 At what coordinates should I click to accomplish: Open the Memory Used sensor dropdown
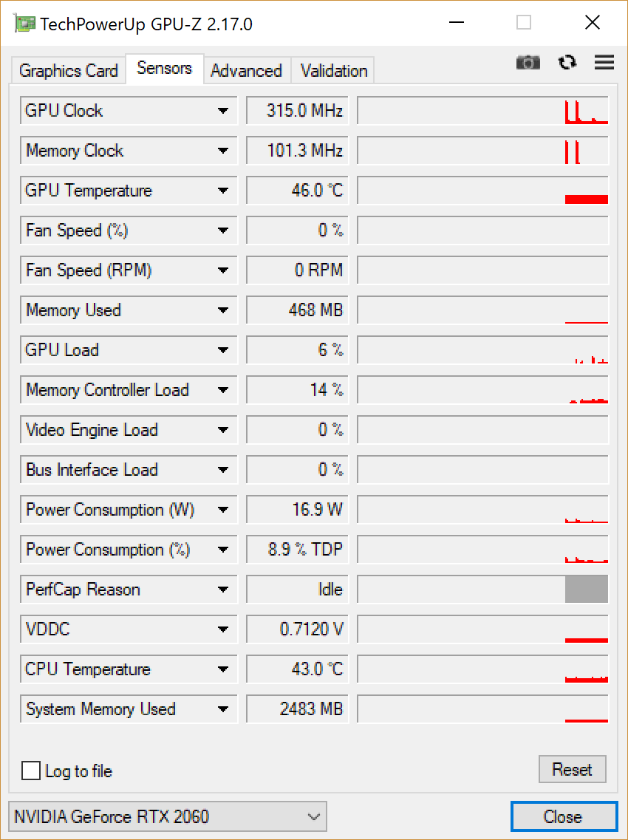click(x=226, y=310)
